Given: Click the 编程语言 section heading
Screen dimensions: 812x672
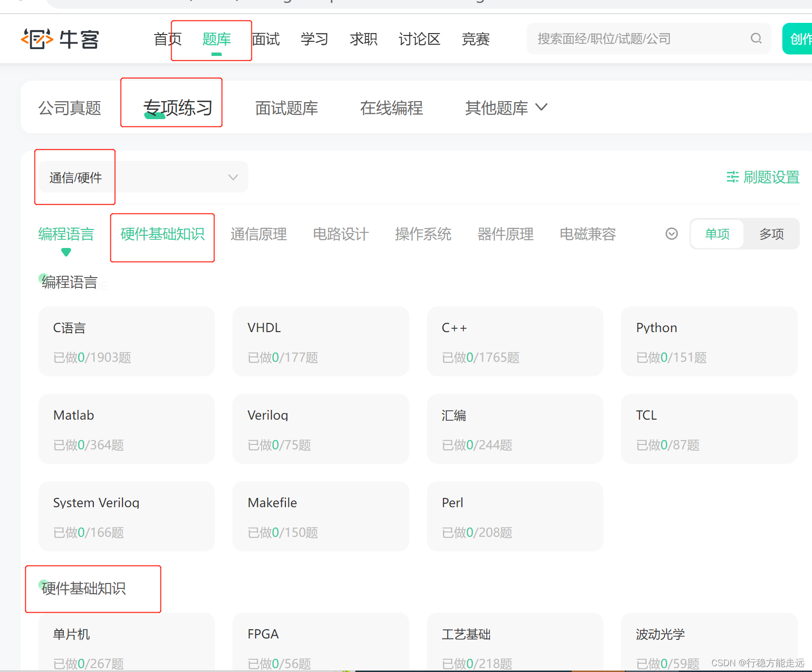Looking at the screenshot, I should coord(70,282).
